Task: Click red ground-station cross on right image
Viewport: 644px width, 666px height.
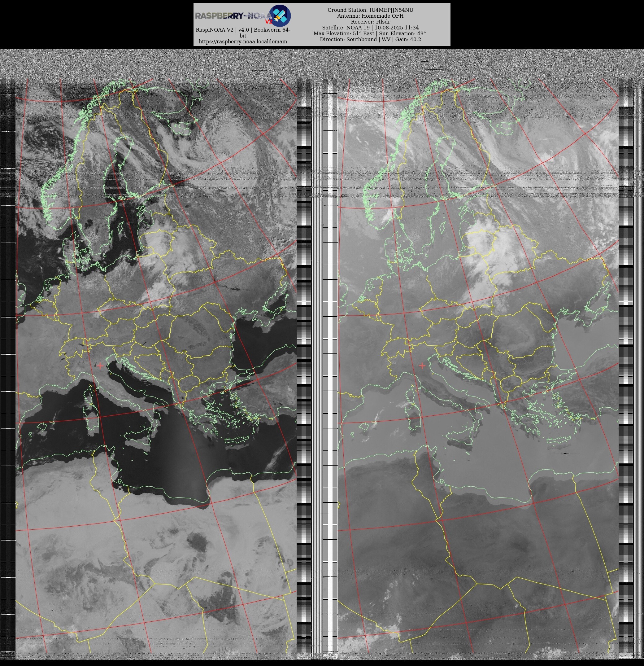Action: [422, 366]
